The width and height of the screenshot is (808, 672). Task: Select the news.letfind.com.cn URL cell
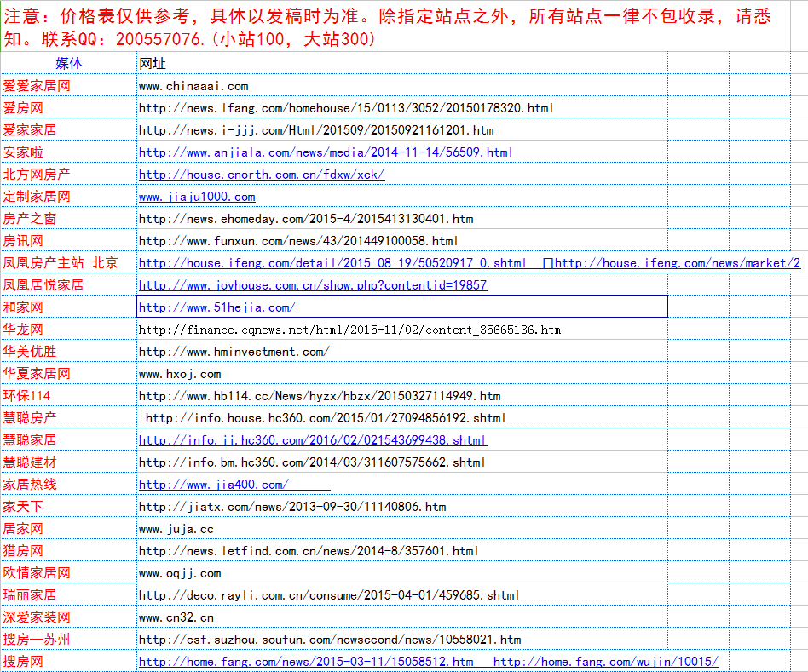(402, 550)
